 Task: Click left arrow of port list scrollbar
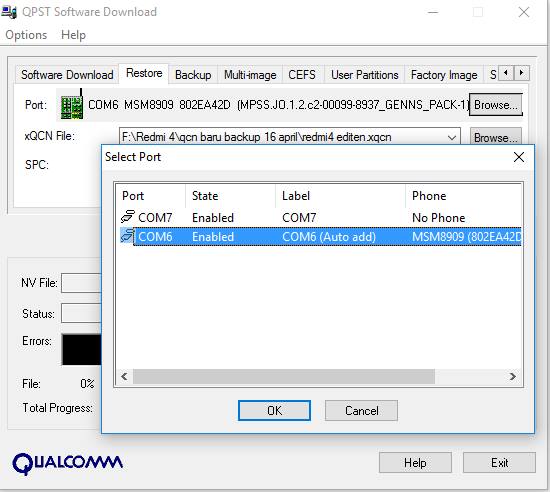[124, 377]
